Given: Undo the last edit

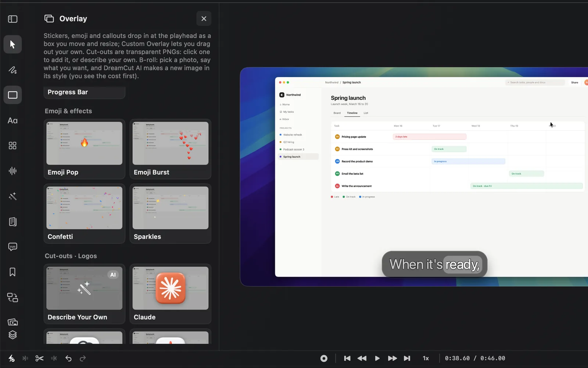Looking at the screenshot, I should (68, 358).
